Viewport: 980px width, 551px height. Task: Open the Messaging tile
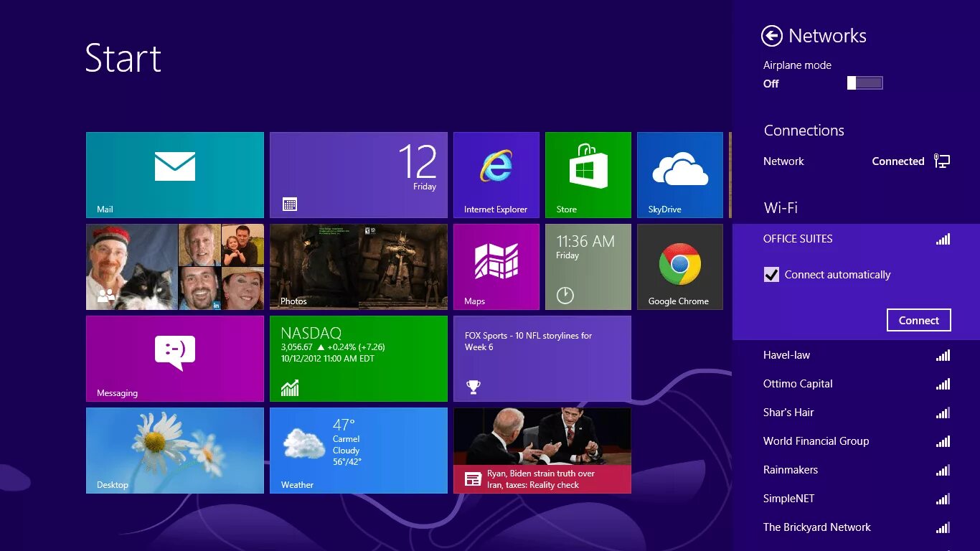175,359
